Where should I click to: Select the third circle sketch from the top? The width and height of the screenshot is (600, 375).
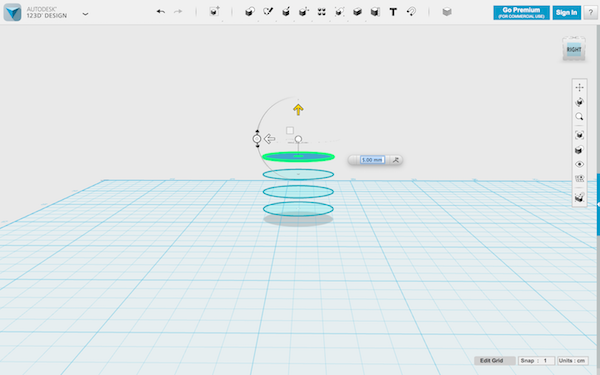pos(298,192)
